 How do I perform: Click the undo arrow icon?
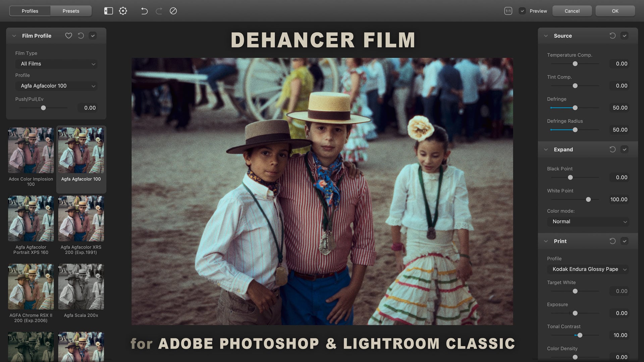point(144,11)
